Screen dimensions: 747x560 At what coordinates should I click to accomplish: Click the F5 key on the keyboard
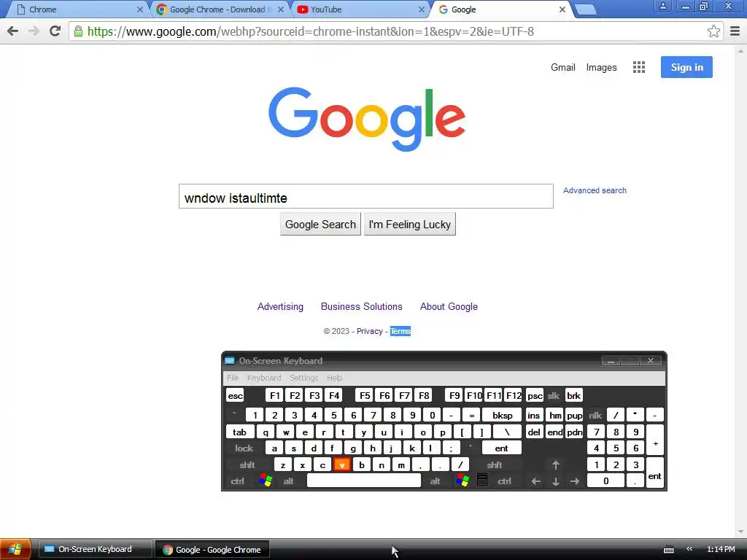[x=365, y=396]
